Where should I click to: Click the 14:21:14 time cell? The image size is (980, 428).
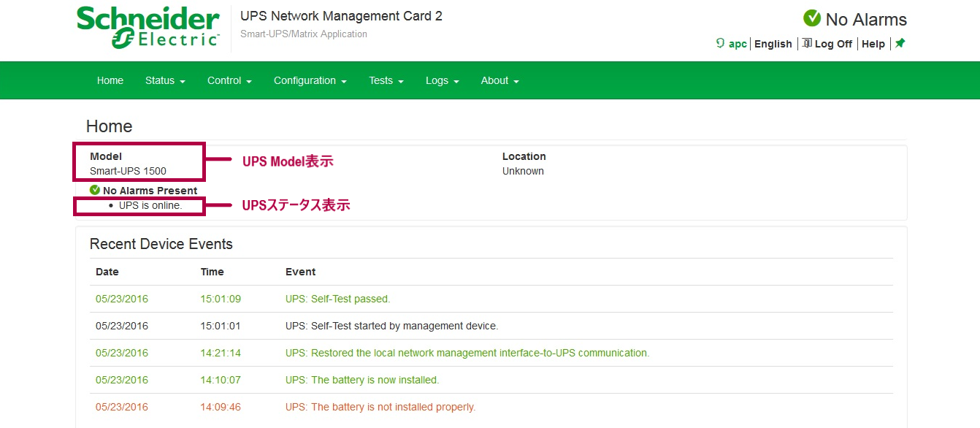coord(221,353)
